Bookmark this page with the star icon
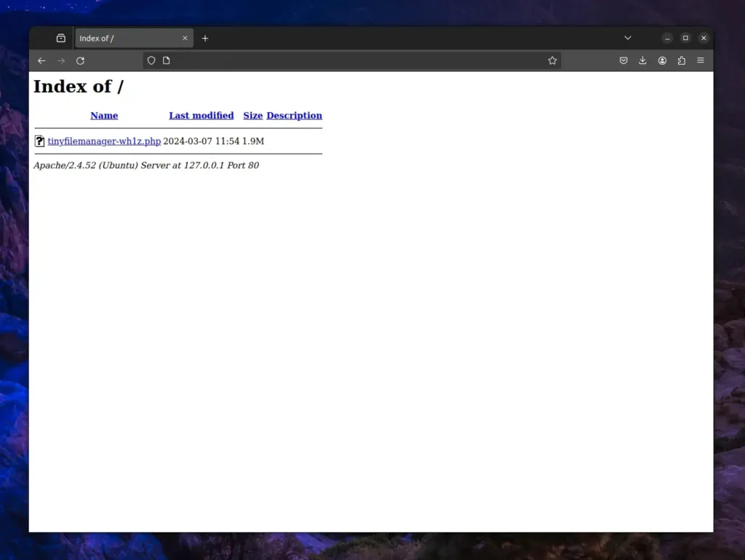This screenshot has width=745, height=560. point(552,61)
